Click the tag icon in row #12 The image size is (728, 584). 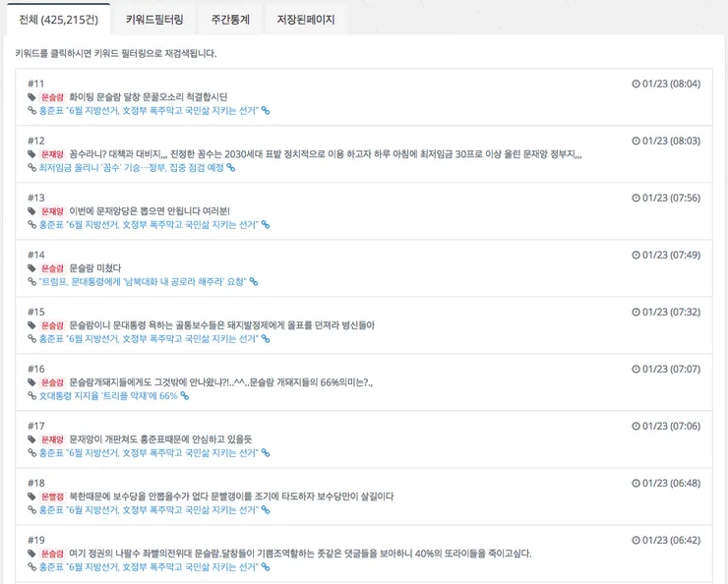click(31, 154)
